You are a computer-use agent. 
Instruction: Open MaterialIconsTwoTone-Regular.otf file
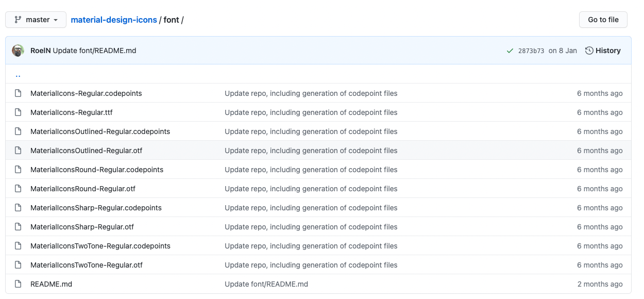coord(87,265)
